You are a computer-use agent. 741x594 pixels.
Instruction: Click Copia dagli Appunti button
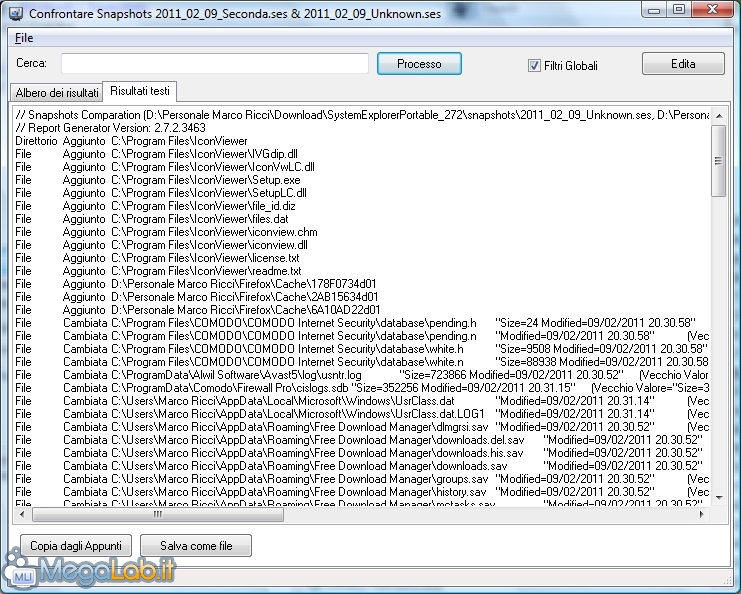76,546
